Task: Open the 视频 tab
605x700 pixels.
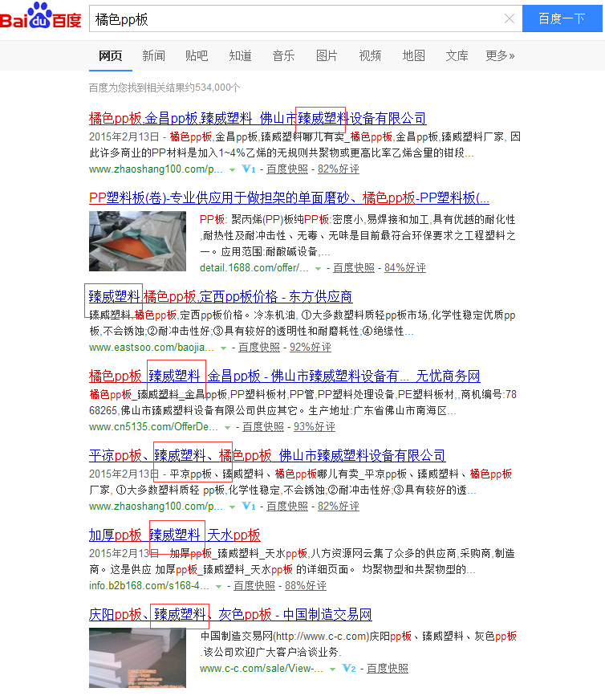Action: [x=370, y=56]
